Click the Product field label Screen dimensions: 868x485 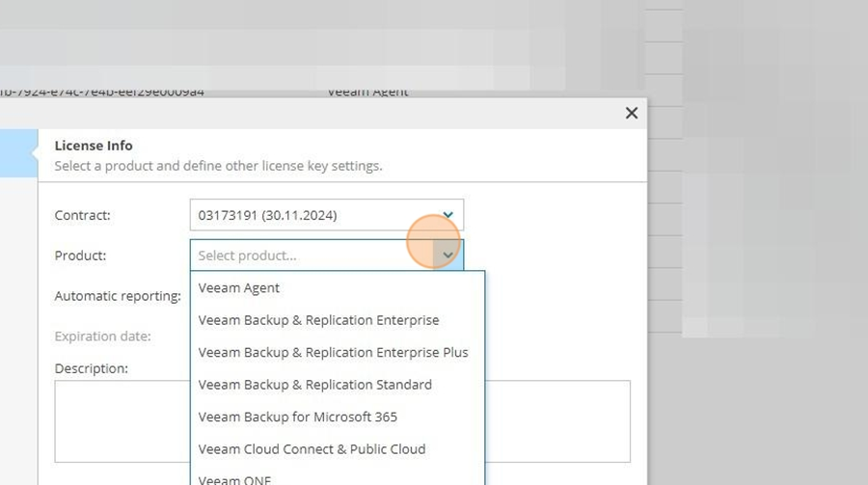[x=80, y=256]
